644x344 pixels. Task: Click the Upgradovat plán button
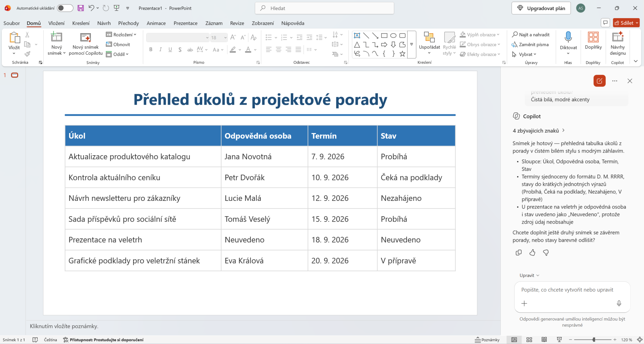click(541, 8)
